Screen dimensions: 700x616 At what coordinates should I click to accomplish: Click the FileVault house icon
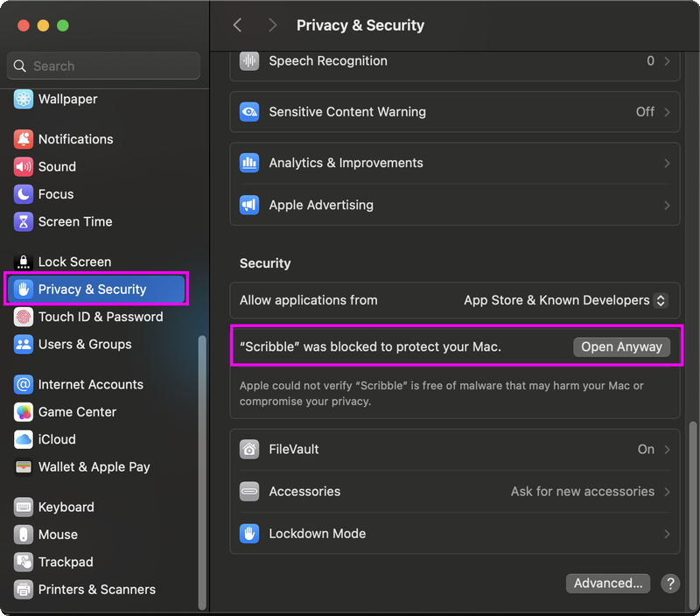pyautogui.click(x=249, y=450)
